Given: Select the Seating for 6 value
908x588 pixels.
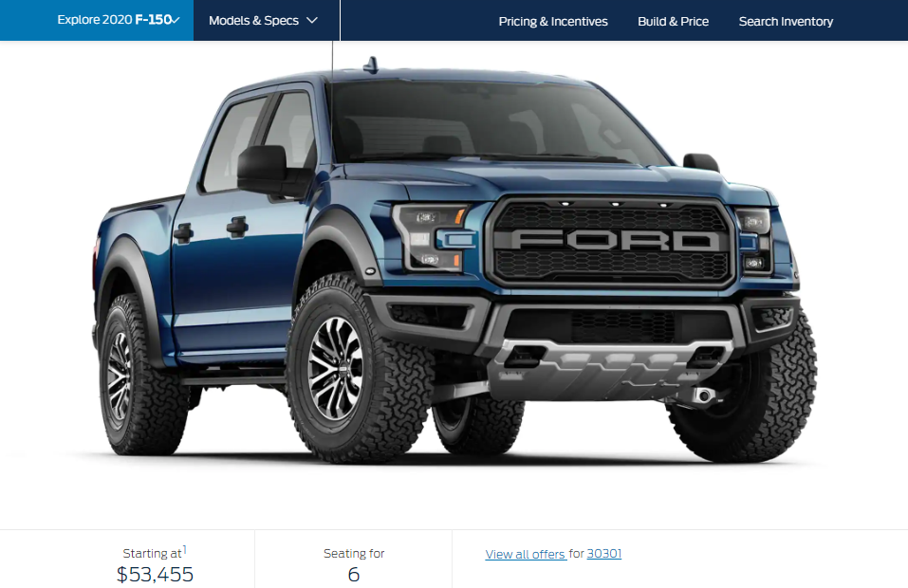Looking at the screenshot, I should pos(354,574).
